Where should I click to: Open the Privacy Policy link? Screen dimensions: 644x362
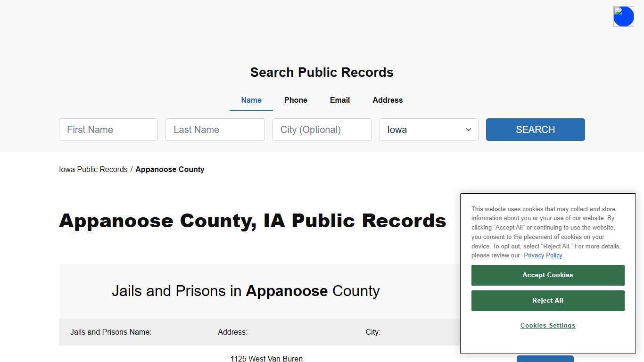coord(543,255)
